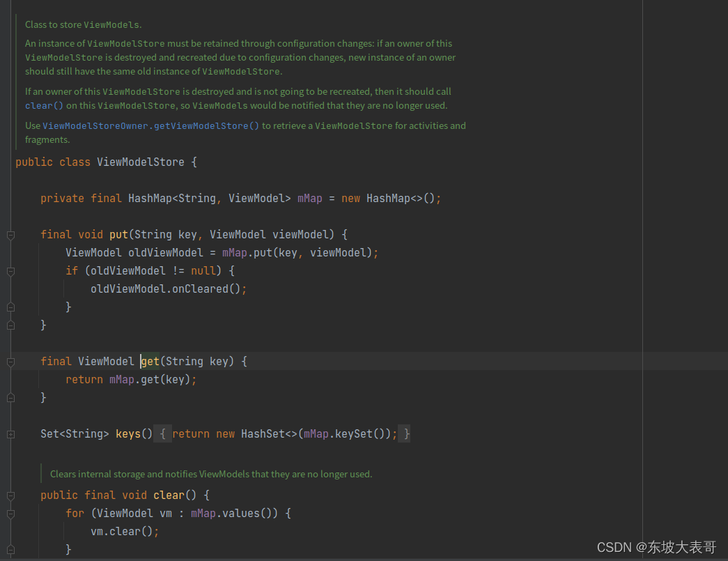Click the 'Class to store ViewModels.' doc line
This screenshot has width=728, height=561.
pos(84,24)
